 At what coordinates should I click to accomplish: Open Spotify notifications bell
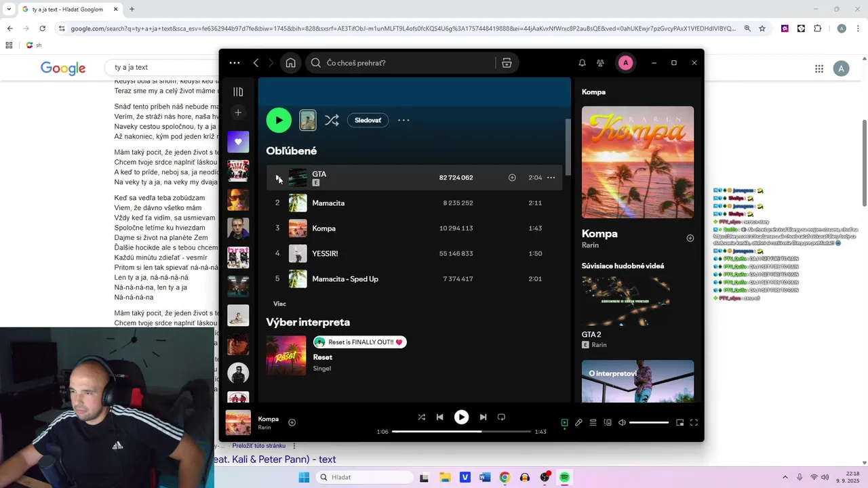pyautogui.click(x=582, y=63)
